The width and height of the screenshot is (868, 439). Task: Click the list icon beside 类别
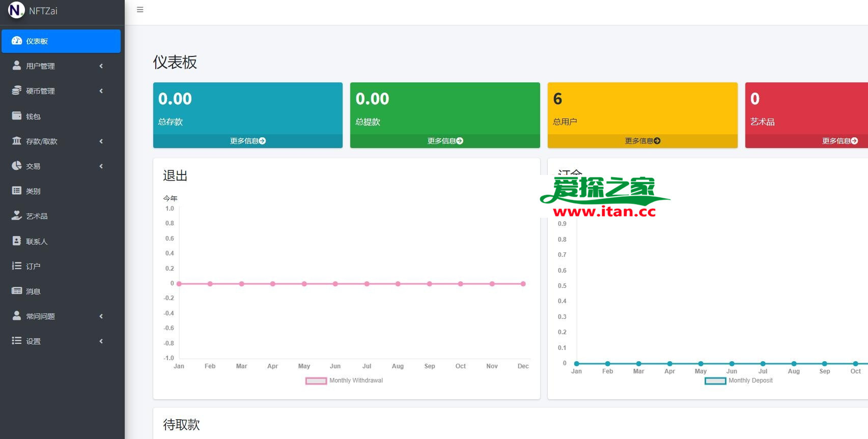pyautogui.click(x=17, y=191)
